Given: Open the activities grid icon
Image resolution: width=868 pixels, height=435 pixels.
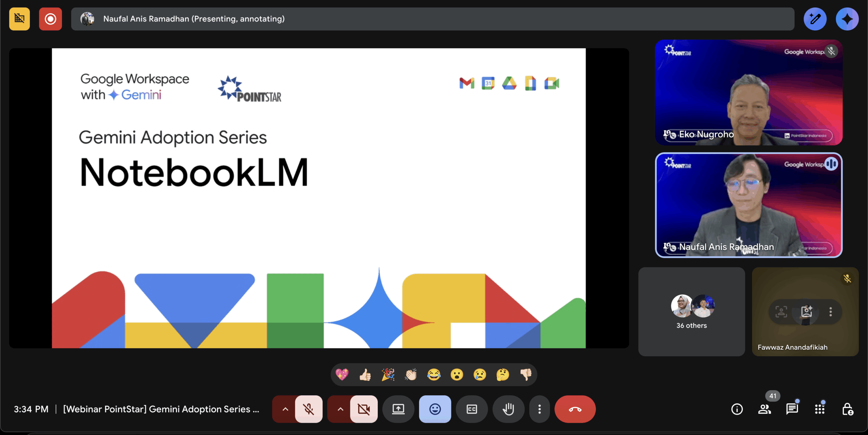Looking at the screenshot, I should pos(820,409).
